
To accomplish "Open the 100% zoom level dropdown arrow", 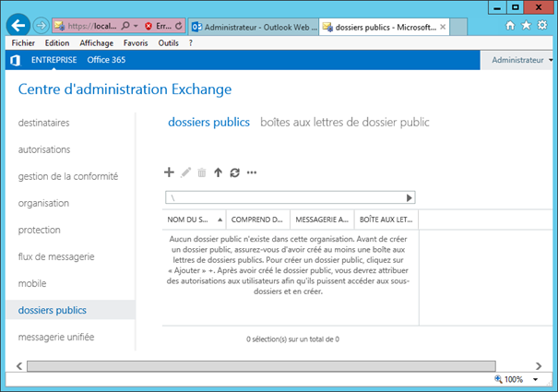I will (x=535, y=379).
